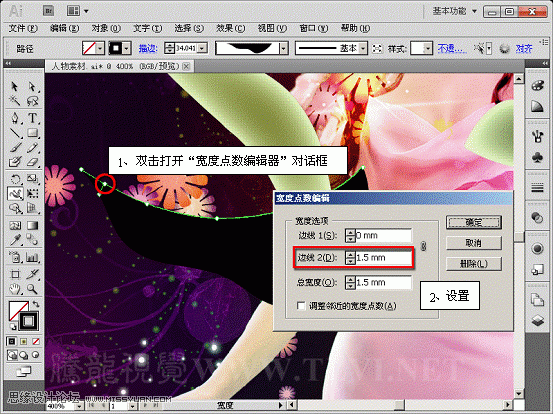Open 描边 stroke panel link
This screenshot has height=414, width=553.
click(148, 48)
